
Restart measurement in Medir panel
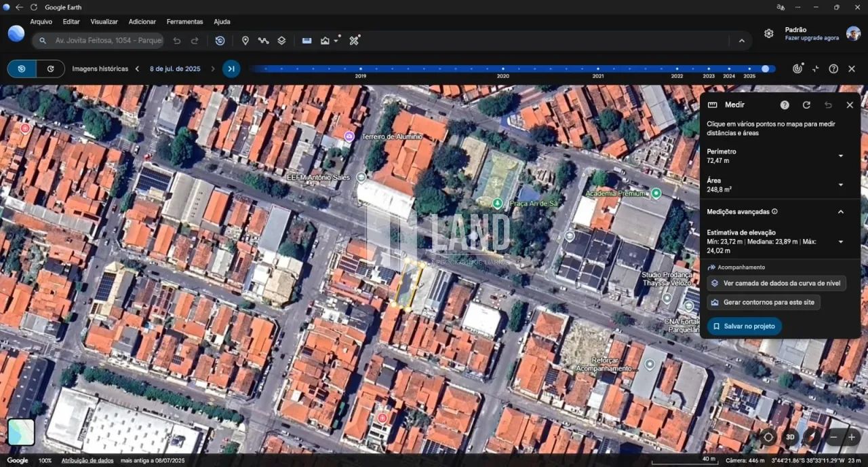806,105
